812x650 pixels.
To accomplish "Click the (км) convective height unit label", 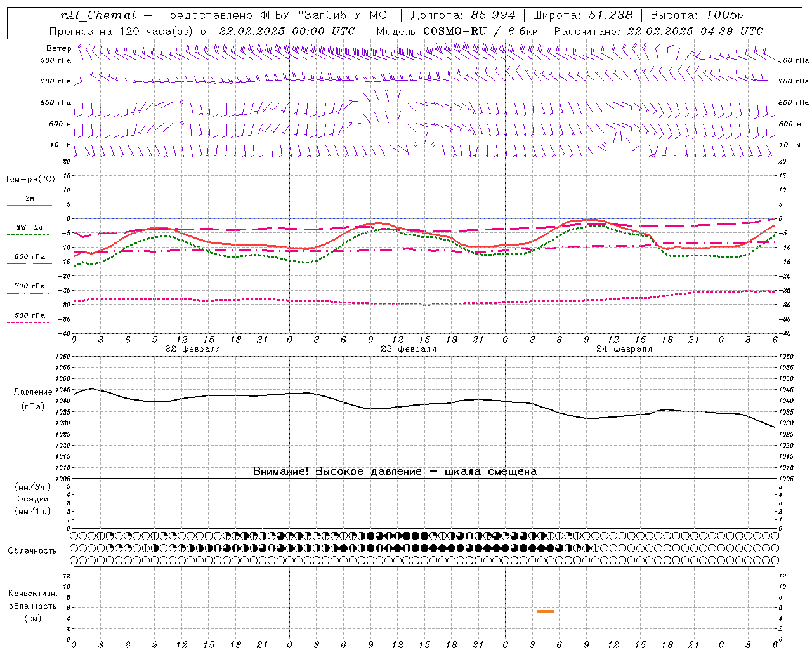I will tap(33, 618).
